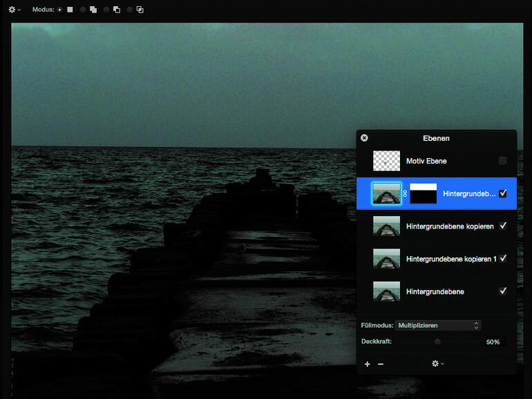Click the subtract-from-selection mode icon
The image size is (532, 399).
point(116,10)
